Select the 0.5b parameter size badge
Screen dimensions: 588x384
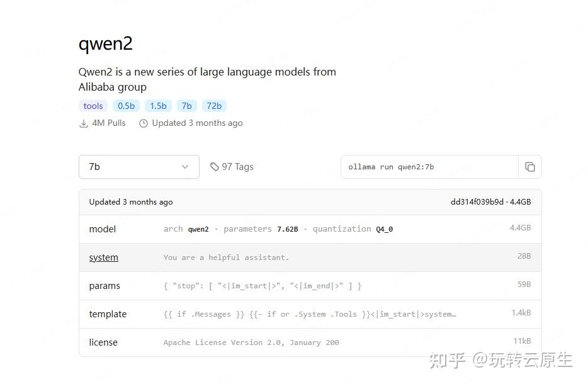pyautogui.click(x=126, y=105)
